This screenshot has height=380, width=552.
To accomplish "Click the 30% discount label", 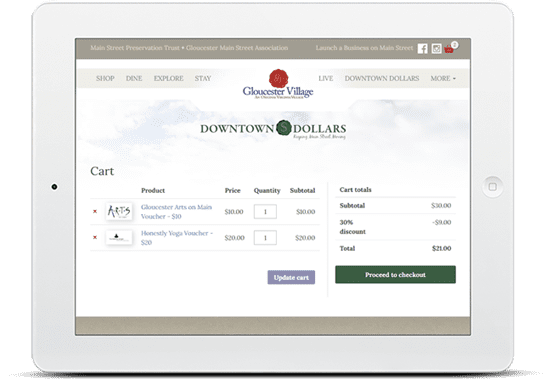I will coord(352,227).
